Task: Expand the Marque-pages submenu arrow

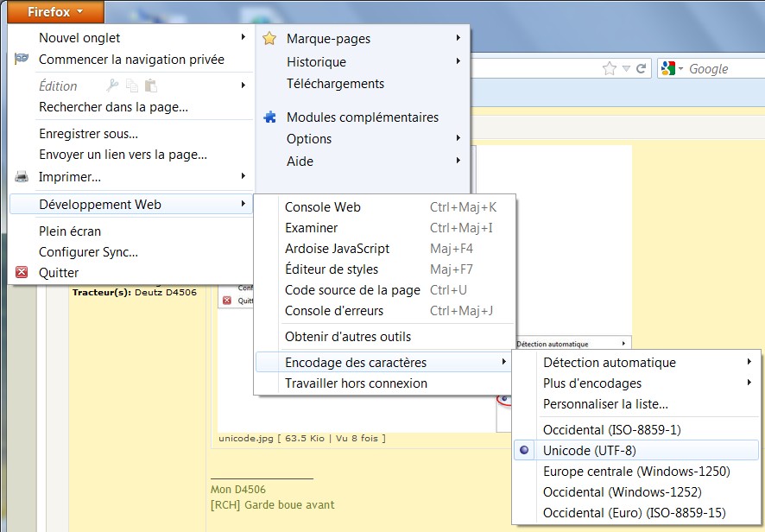Action: [x=458, y=38]
